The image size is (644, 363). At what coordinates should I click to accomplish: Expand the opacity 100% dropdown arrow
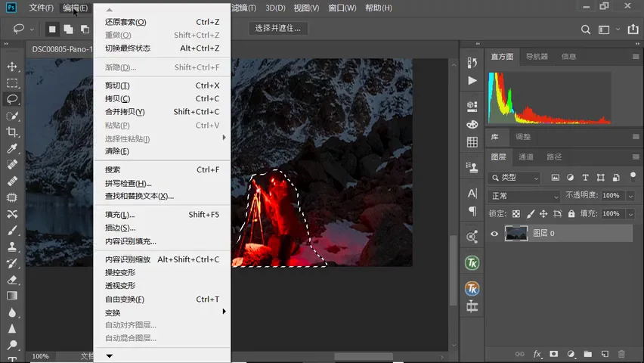point(630,196)
